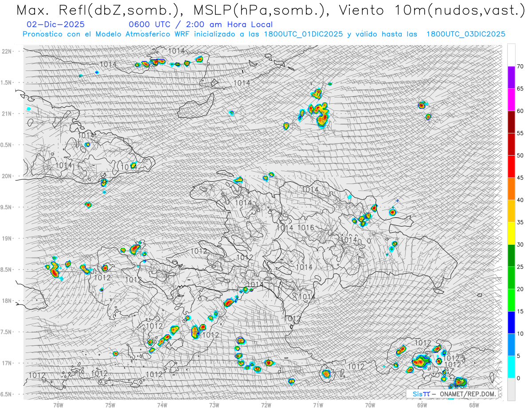Click the light blue 5–10 dBZ swatch
The width and height of the screenshot is (532, 411).
point(511,344)
